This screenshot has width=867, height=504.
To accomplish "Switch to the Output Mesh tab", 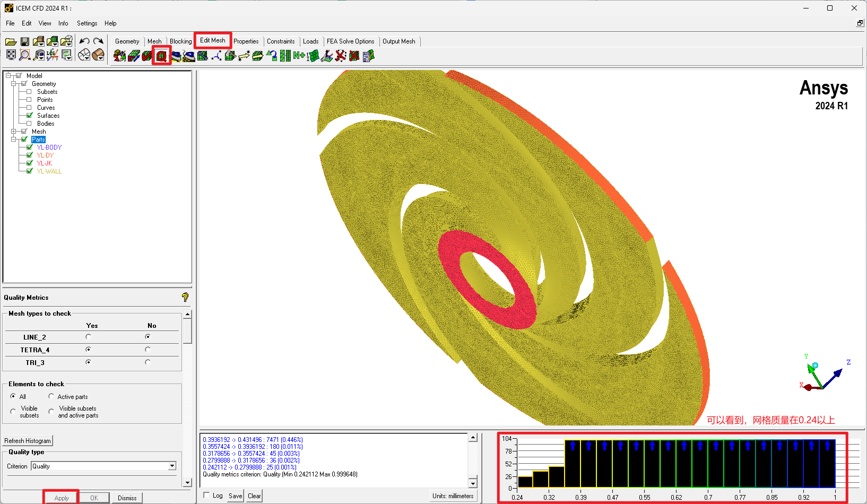I will pyautogui.click(x=399, y=41).
